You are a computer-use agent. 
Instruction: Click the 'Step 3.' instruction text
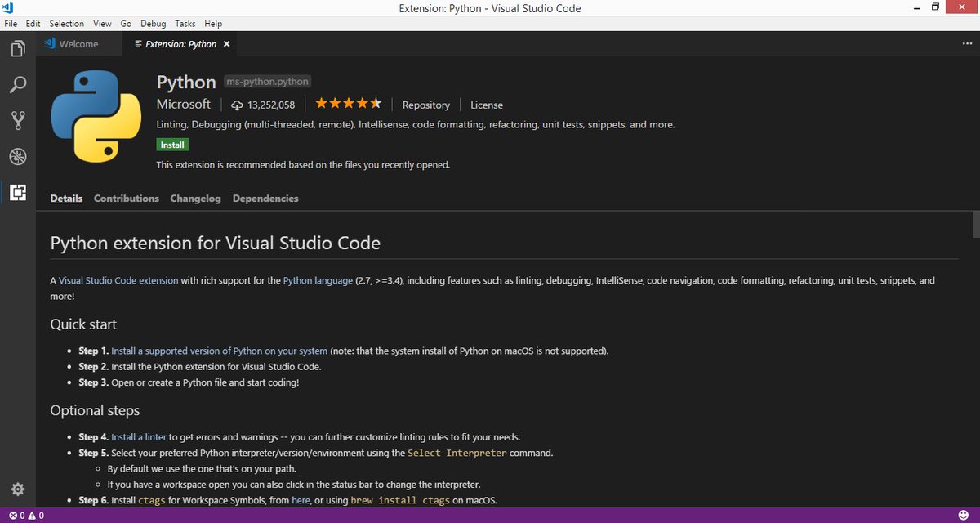click(x=189, y=382)
